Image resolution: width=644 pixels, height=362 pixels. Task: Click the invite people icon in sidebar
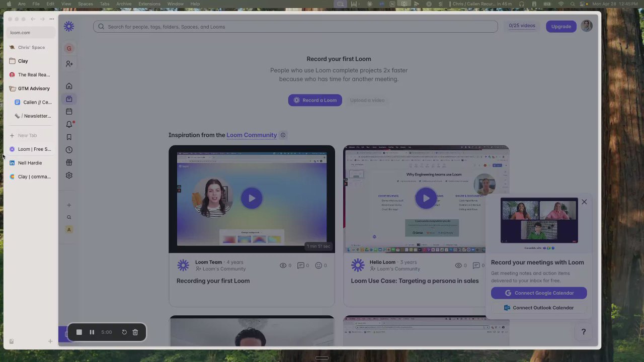coord(69,64)
